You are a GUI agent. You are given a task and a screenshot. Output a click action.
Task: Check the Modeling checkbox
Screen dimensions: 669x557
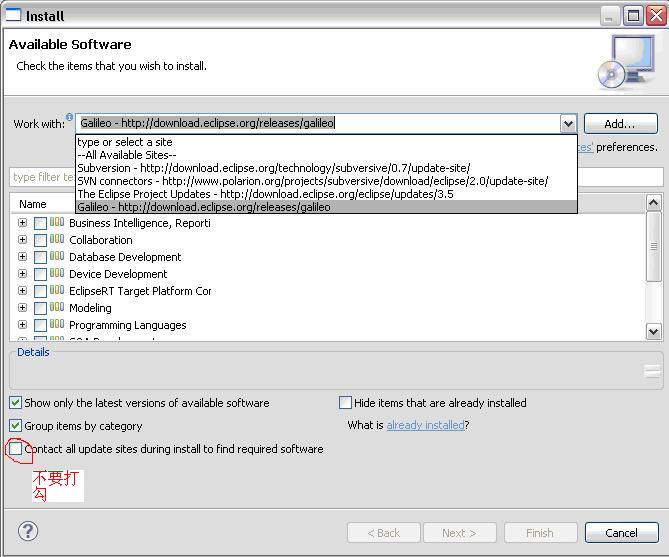[x=40, y=309]
